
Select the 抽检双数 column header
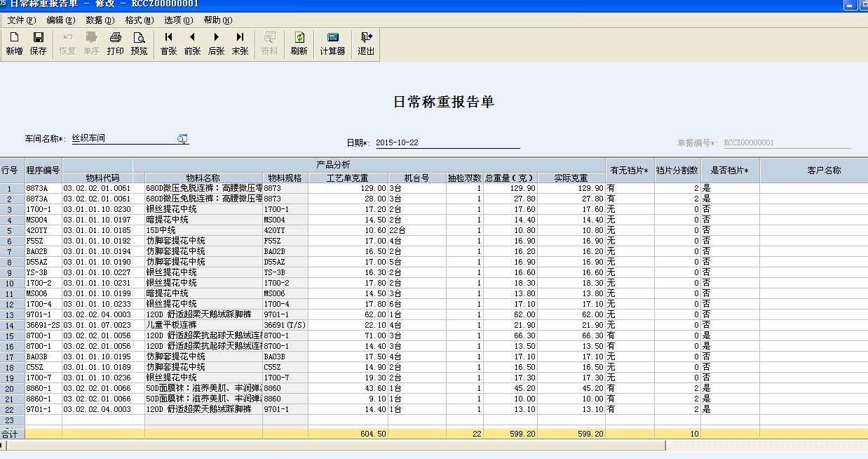[x=464, y=178]
